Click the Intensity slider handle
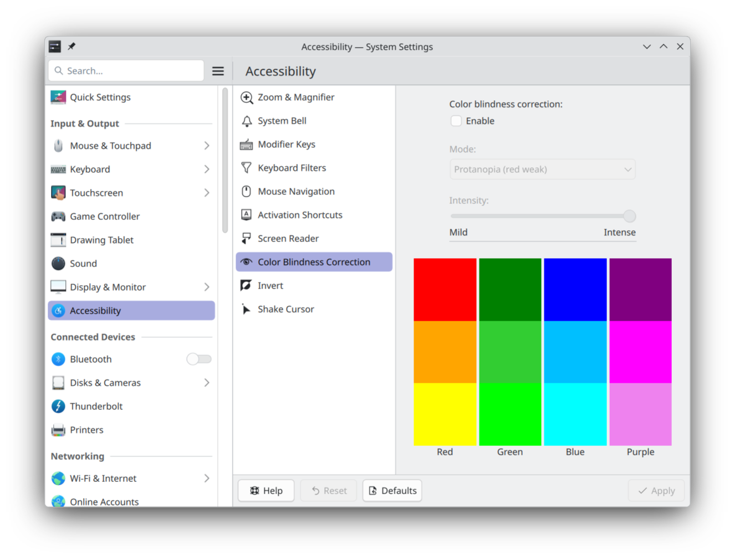This screenshot has width=735, height=560. pos(629,216)
